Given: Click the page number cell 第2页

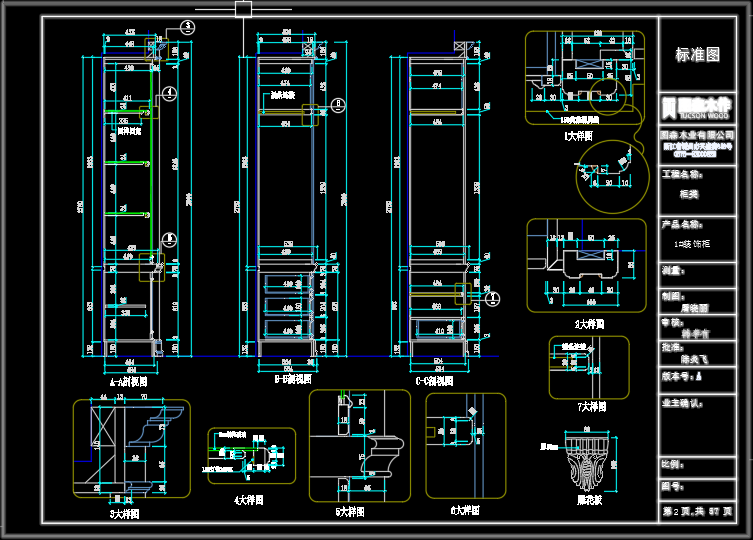Looking at the screenshot, I should coord(697,511).
